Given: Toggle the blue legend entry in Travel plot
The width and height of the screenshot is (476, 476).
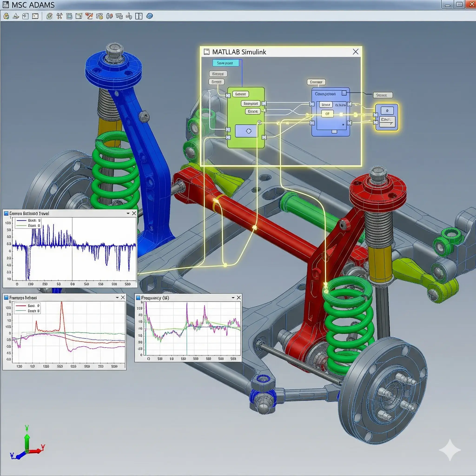Looking at the screenshot, I should [x=27, y=221].
